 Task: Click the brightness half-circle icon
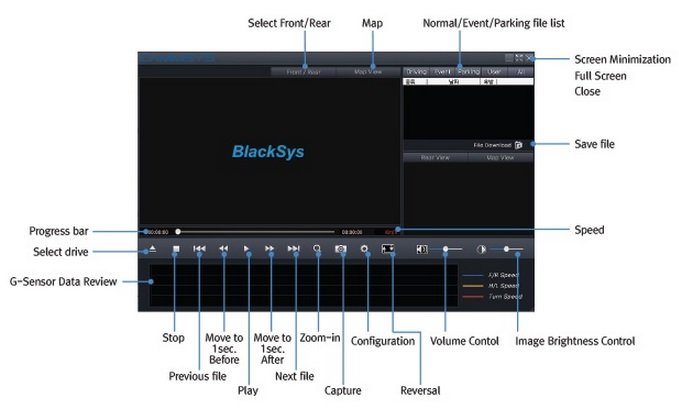tap(481, 249)
